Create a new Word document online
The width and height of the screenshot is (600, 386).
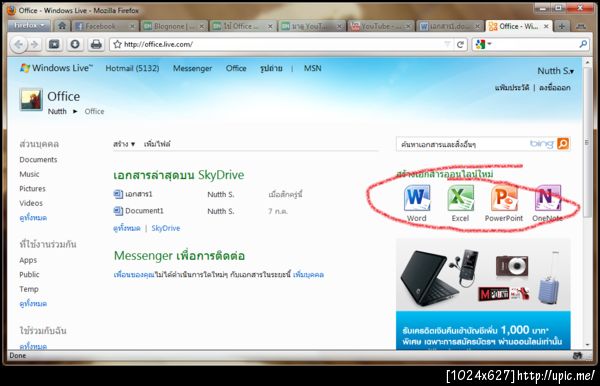[416, 203]
